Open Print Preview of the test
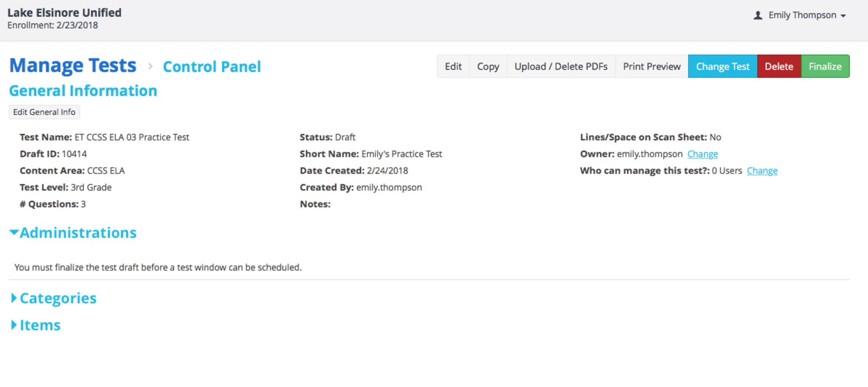Screen dimensions: 868x387 pos(651,66)
